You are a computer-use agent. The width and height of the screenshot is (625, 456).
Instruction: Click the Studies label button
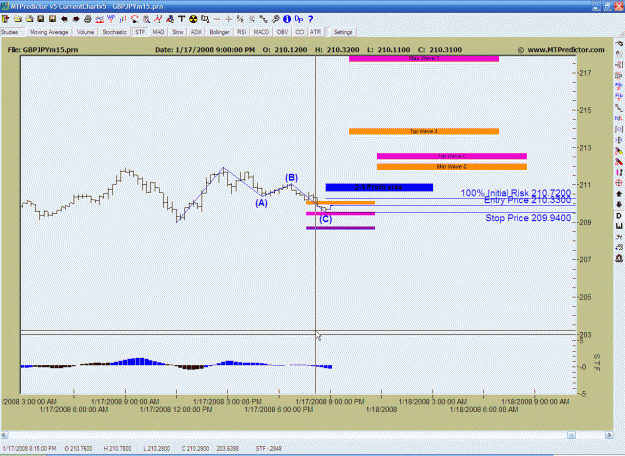point(10,32)
